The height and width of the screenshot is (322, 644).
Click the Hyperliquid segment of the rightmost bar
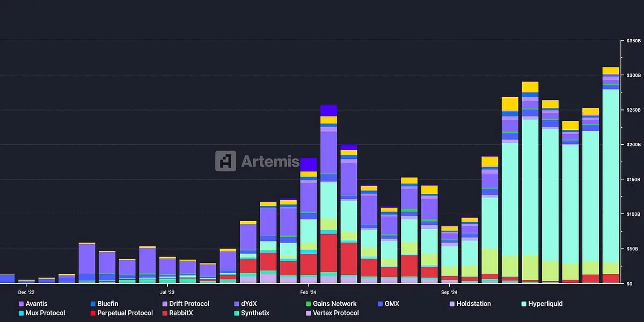point(611,175)
